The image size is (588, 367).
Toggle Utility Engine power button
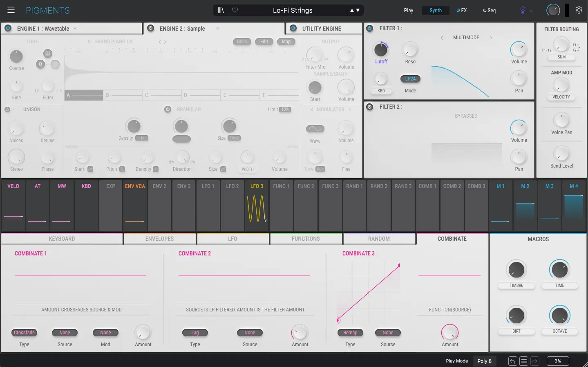pos(293,28)
